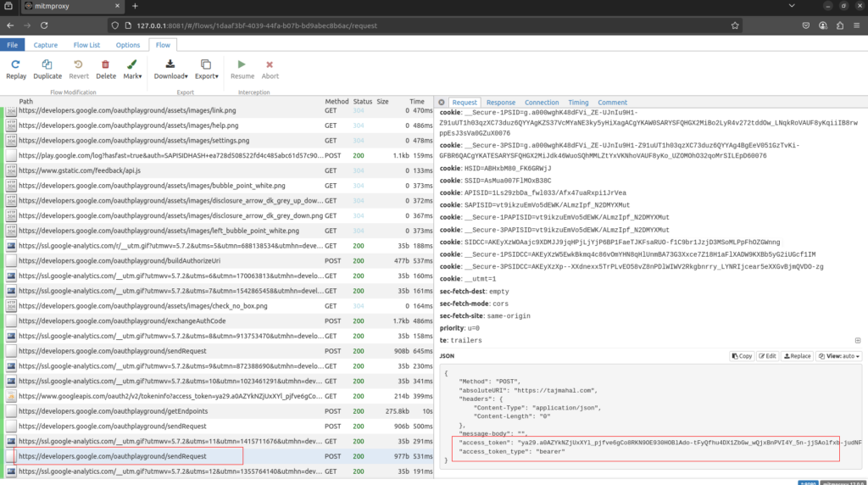Open the Export dropdown
868x485 pixels.
click(x=206, y=69)
